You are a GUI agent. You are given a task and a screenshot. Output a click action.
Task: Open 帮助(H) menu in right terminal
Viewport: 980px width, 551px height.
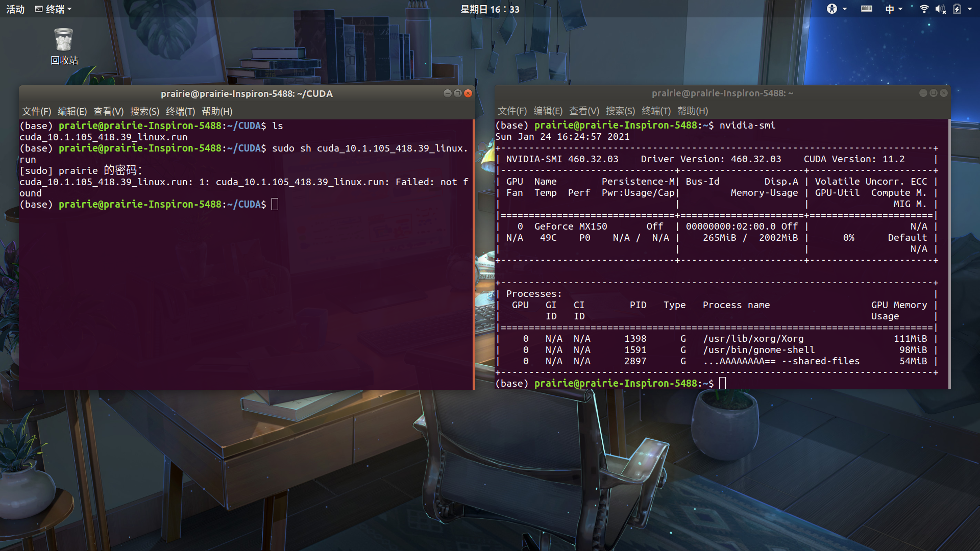[693, 111]
